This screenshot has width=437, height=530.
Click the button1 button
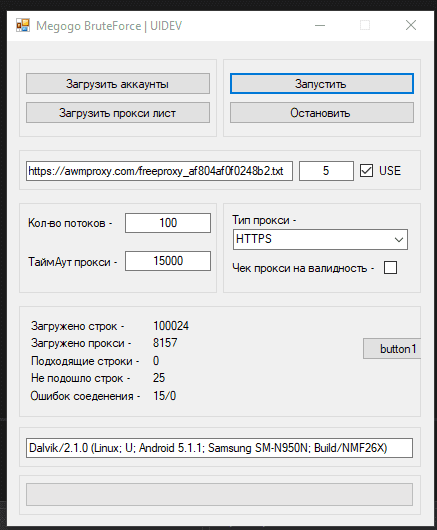392,348
